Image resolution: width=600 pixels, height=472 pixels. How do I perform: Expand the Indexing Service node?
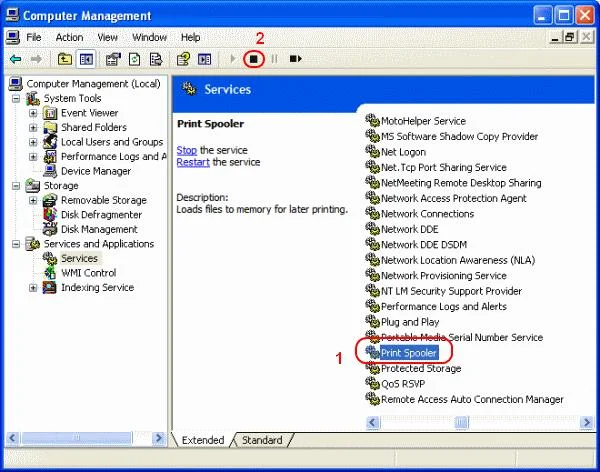[33, 287]
